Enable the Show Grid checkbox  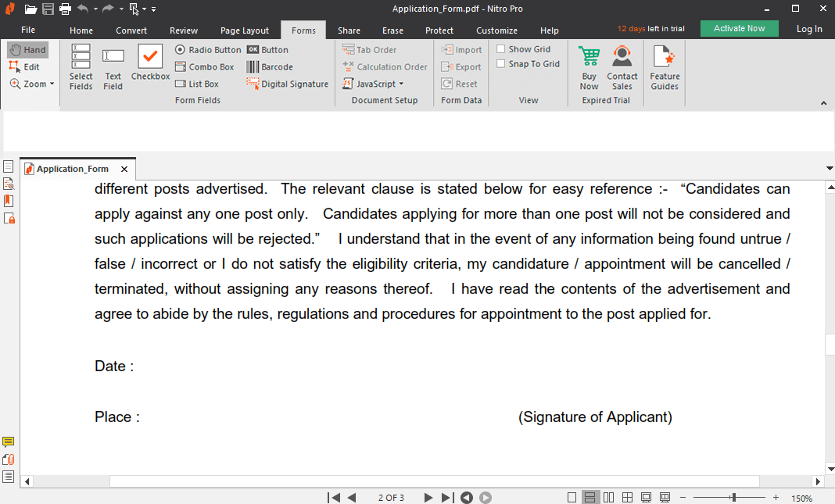tap(501, 49)
